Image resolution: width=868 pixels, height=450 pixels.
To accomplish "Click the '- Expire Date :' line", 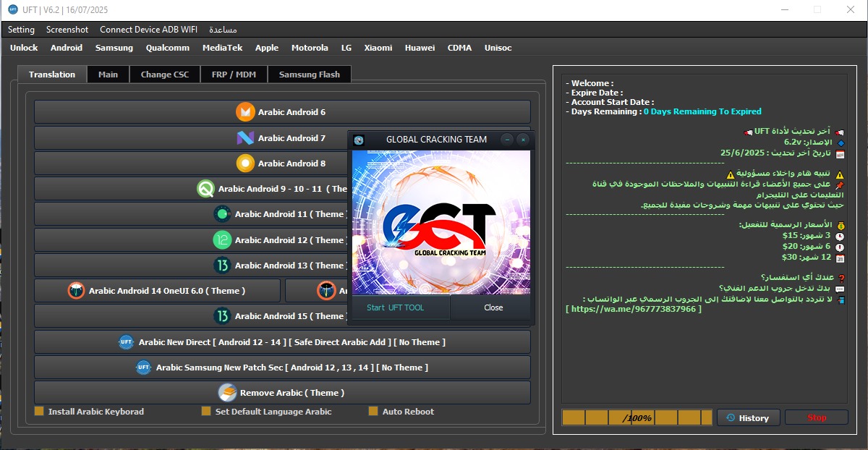I will (594, 93).
